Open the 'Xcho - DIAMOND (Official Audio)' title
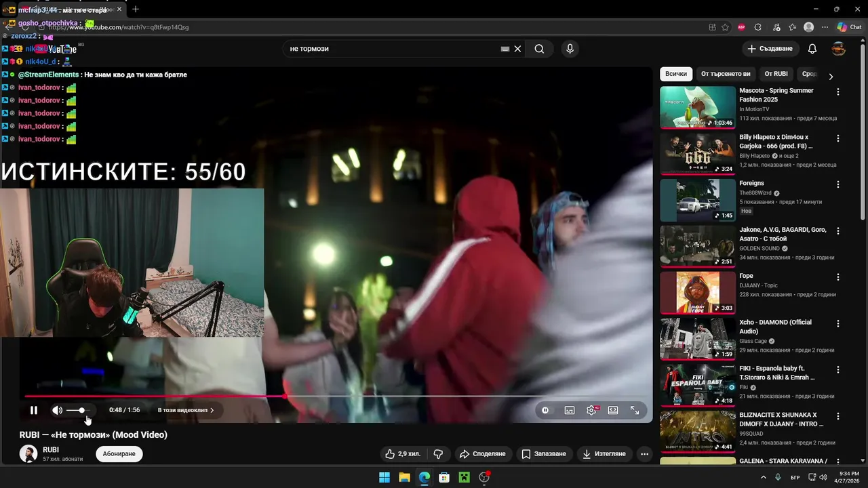The image size is (868, 488). coord(775,327)
